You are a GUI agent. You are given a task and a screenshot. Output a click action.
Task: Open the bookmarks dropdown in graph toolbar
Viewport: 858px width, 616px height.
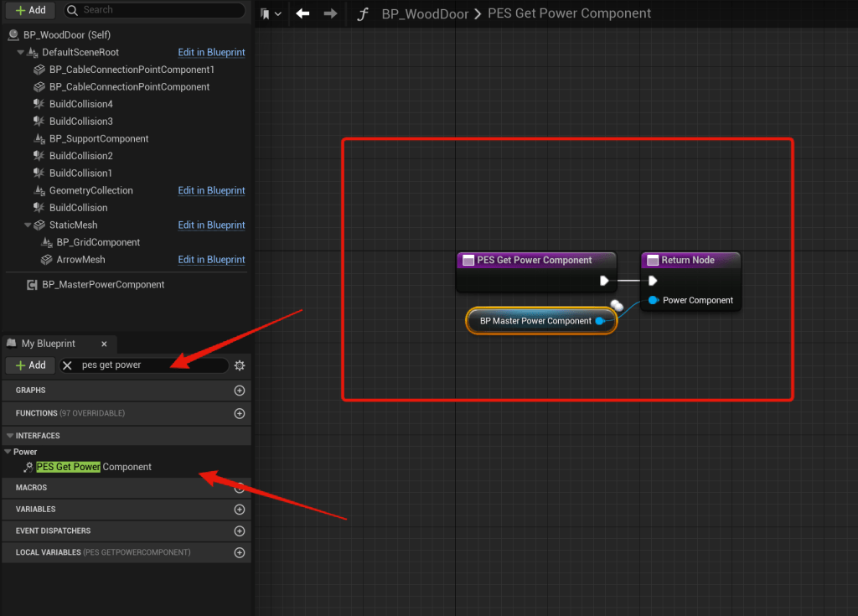tap(271, 13)
